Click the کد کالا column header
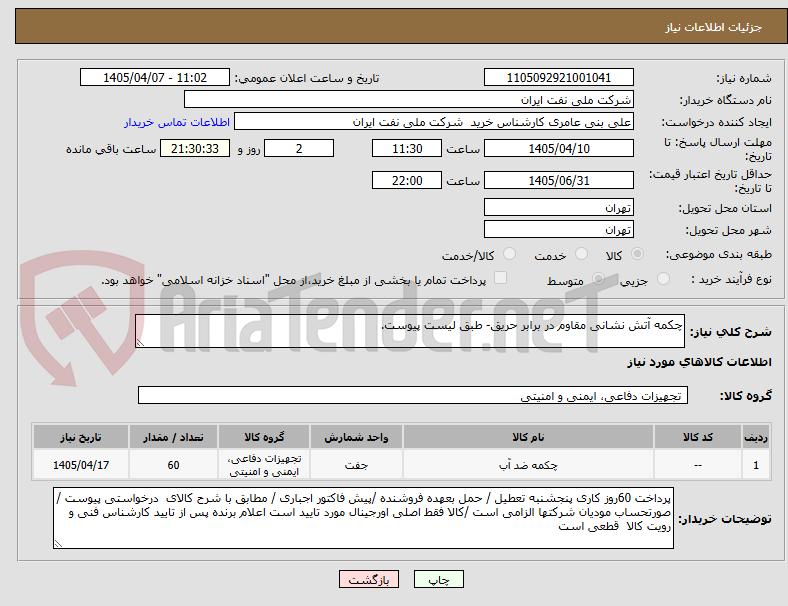Viewport: 788px width, 606px height. pos(698,437)
